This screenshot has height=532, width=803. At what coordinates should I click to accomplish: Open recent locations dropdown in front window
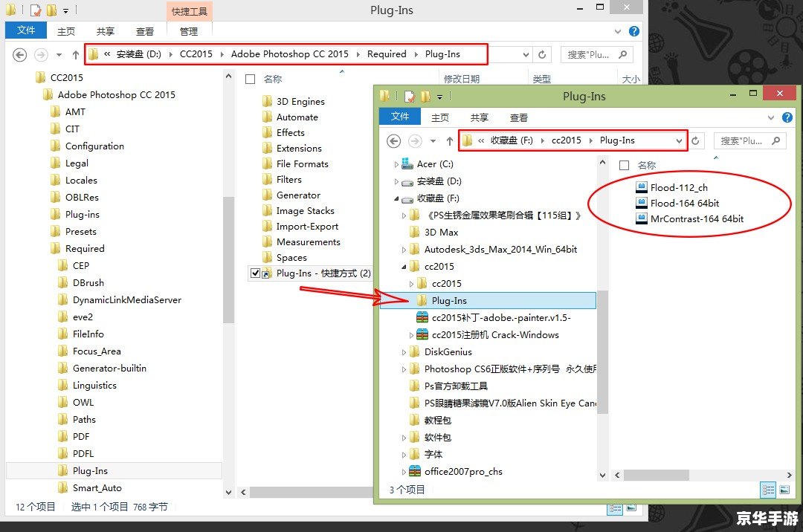click(433, 140)
